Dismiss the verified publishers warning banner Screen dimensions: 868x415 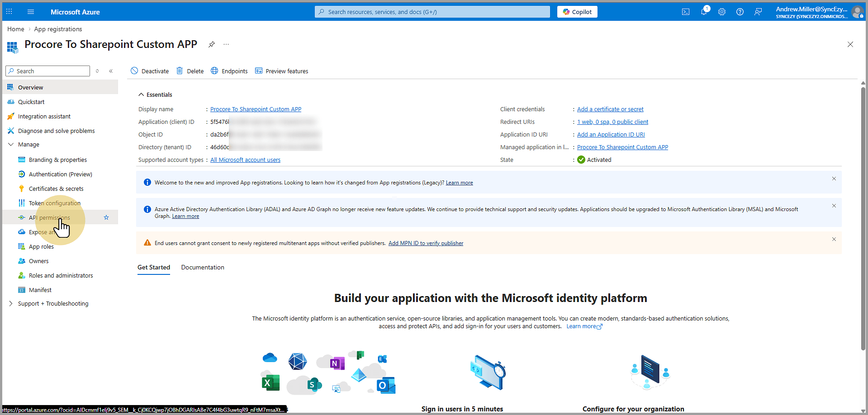point(834,239)
